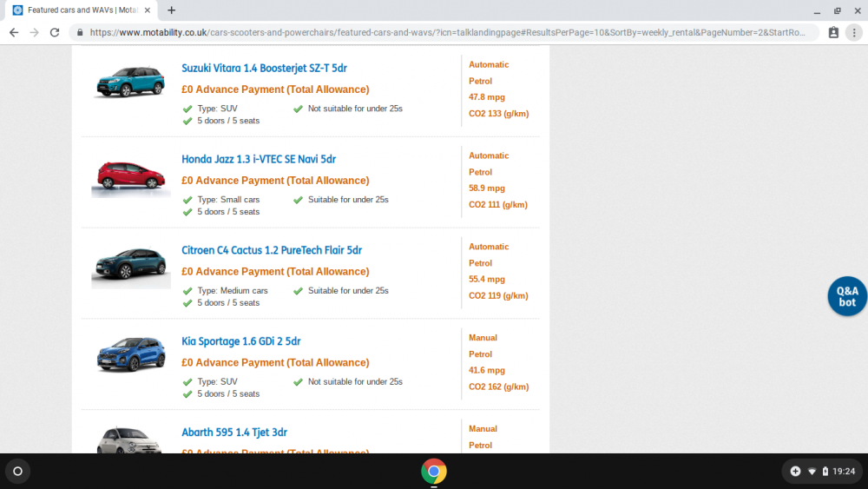Click CO2 111 (g/km) text
The height and width of the screenshot is (489, 868).
498,205
